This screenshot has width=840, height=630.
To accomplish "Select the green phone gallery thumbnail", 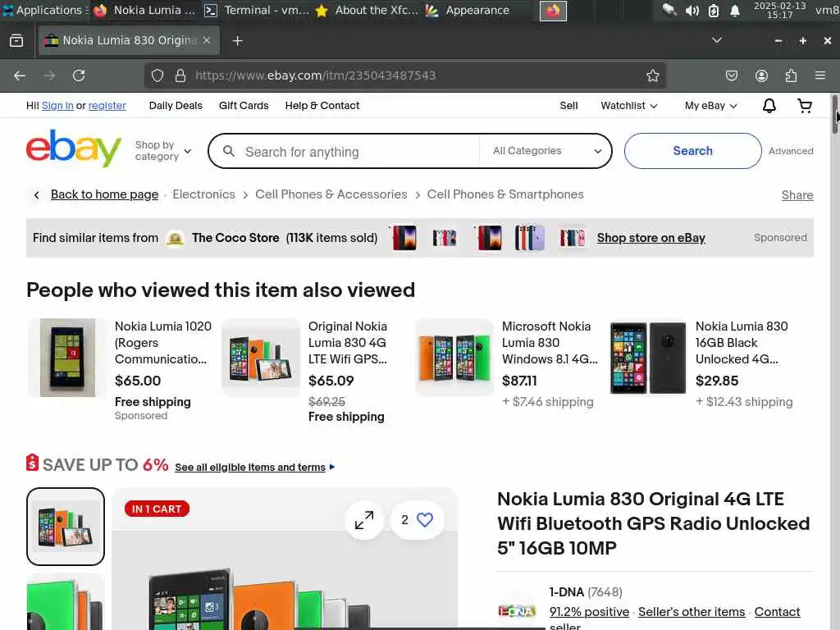I will pos(66,601).
